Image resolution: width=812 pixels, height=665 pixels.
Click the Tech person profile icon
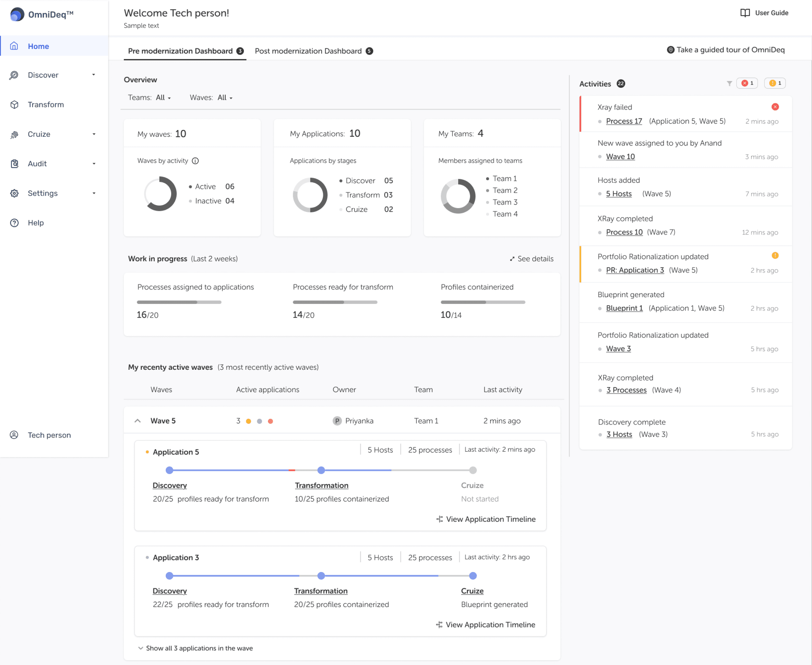tap(14, 435)
